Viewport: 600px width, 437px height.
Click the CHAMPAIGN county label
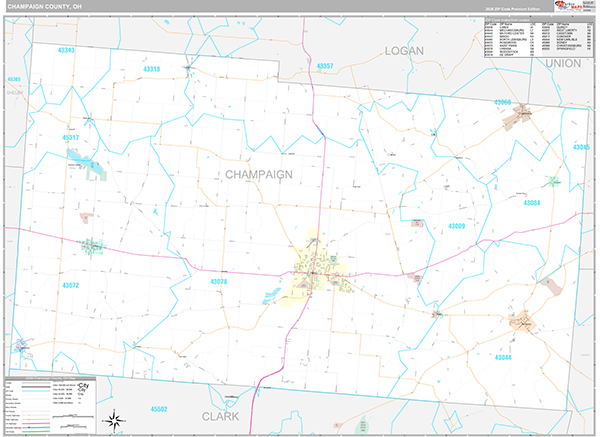(259, 174)
